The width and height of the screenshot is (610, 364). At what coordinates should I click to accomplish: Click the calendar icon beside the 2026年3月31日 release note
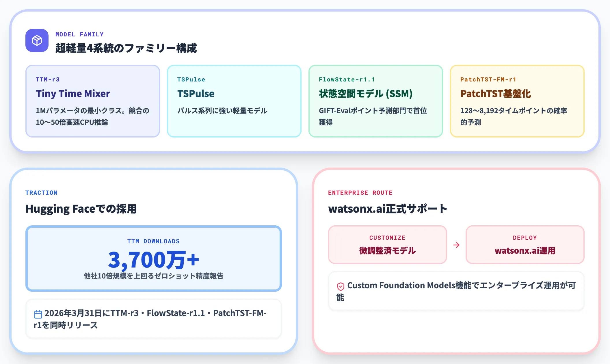(x=38, y=314)
